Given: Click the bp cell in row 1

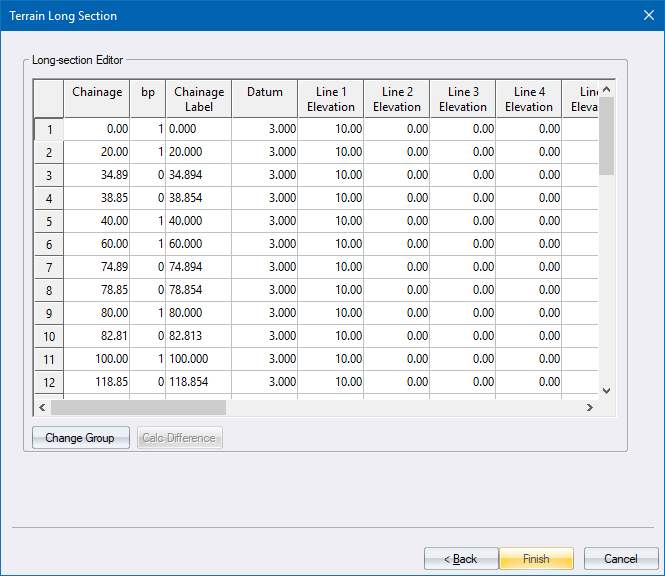Looking at the screenshot, I should click(x=148, y=129).
